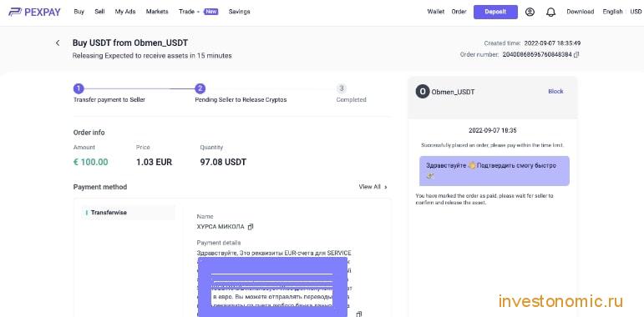
Task: Open the USD currency selector
Action: [636, 12]
